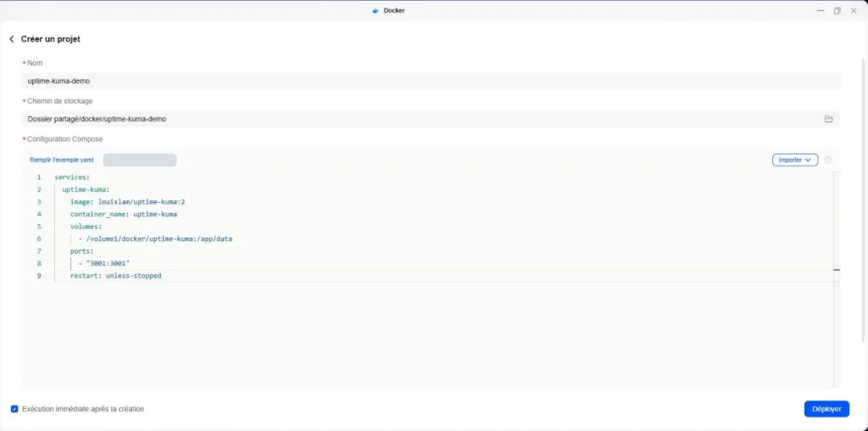
Task: Click the "restart: unless-stopped" line
Action: coord(115,276)
